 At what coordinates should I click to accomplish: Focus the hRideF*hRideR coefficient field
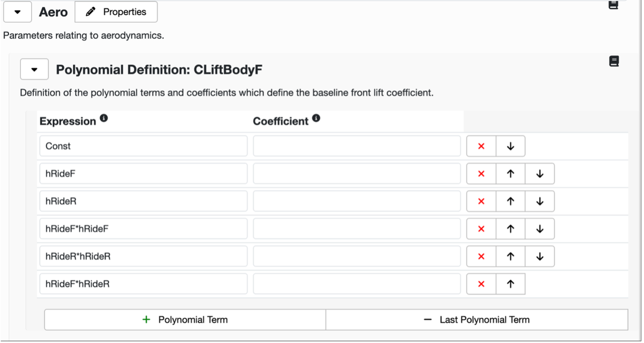tap(357, 284)
